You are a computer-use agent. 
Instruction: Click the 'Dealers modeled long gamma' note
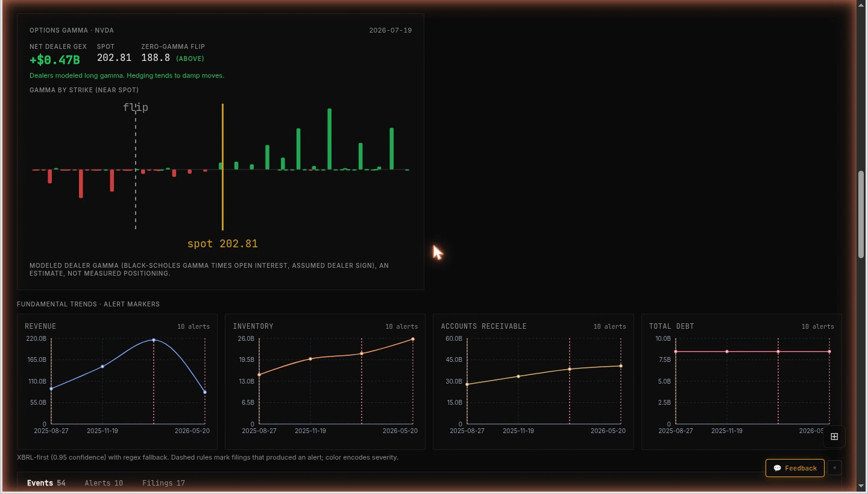127,75
